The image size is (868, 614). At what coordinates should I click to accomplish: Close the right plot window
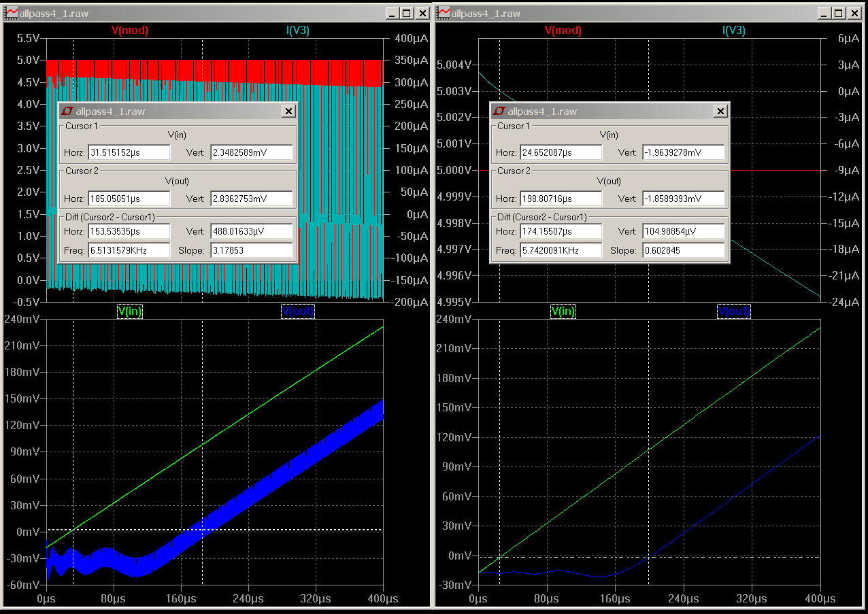[x=854, y=13]
